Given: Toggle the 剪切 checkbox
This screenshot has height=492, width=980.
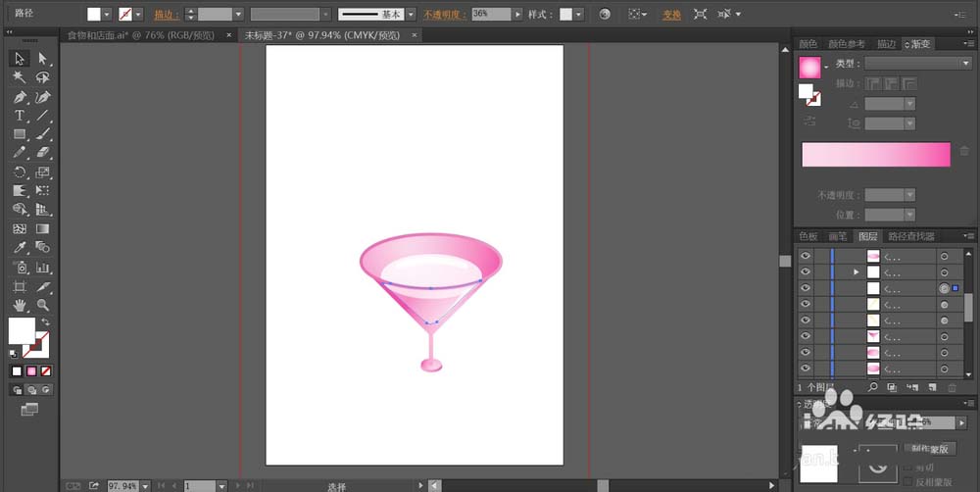Looking at the screenshot, I should point(908,467).
